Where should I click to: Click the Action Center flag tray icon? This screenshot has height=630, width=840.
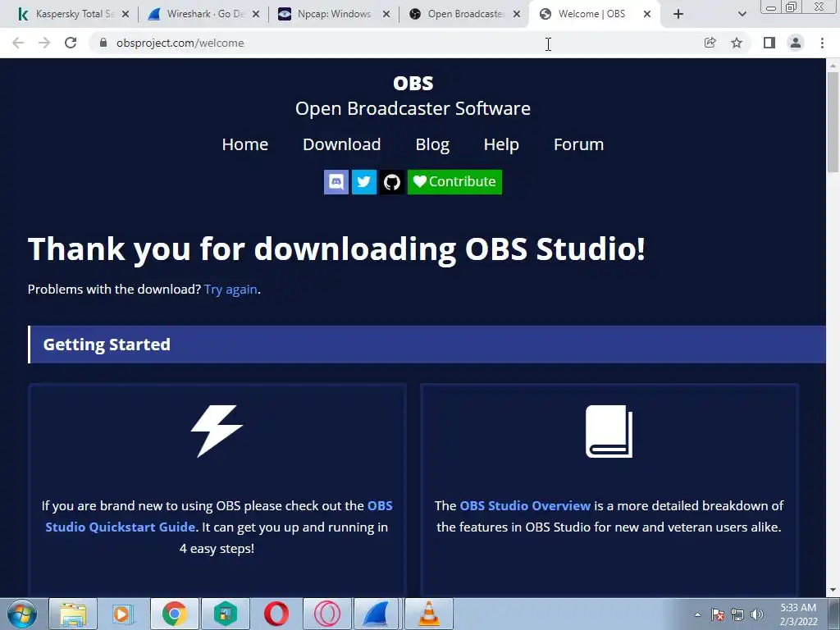[x=718, y=615]
